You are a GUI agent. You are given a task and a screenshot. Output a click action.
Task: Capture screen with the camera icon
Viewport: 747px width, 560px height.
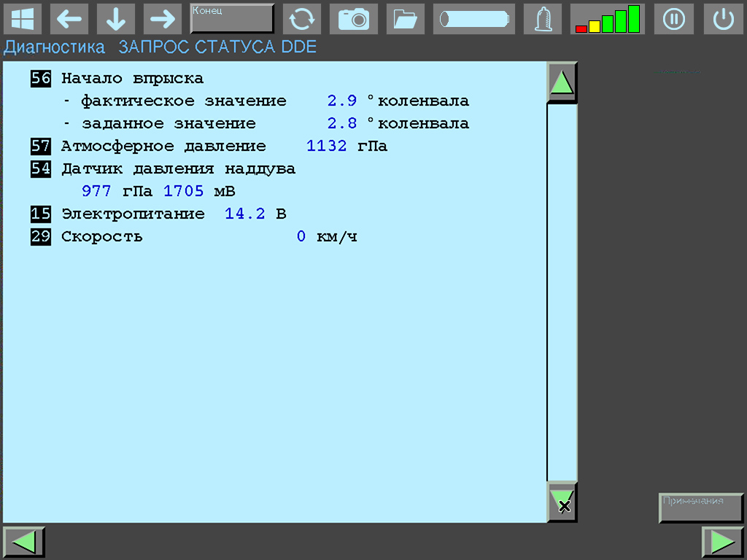[354, 19]
